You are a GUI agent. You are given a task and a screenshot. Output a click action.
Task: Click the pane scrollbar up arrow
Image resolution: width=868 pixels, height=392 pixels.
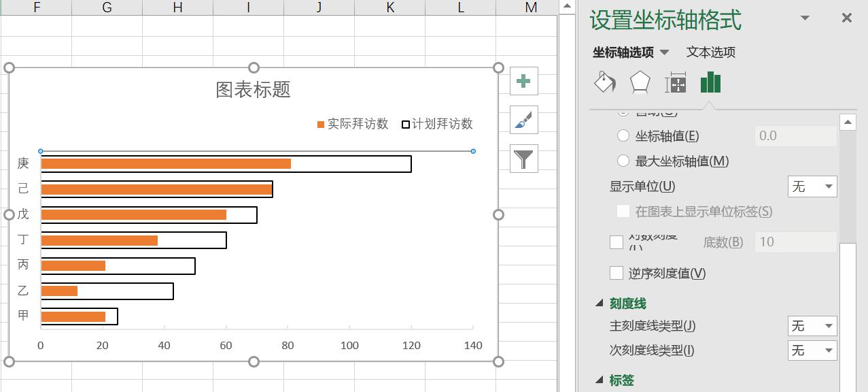tap(848, 122)
